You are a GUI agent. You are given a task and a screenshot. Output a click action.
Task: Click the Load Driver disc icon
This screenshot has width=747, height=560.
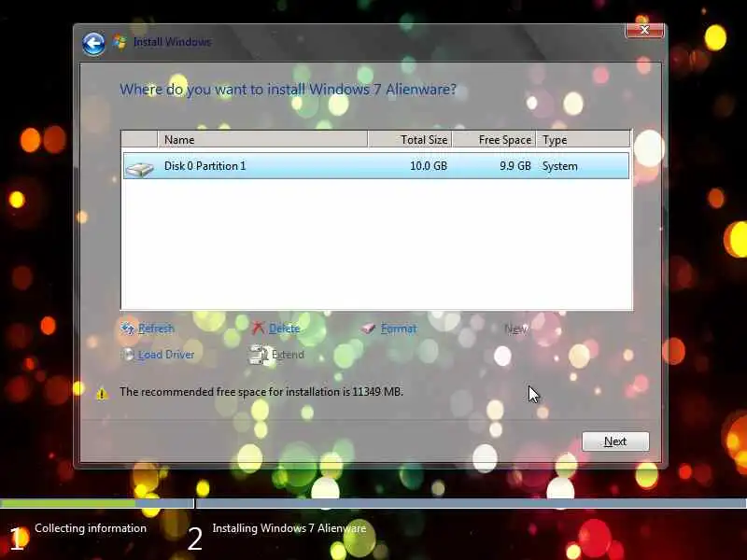click(128, 355)
